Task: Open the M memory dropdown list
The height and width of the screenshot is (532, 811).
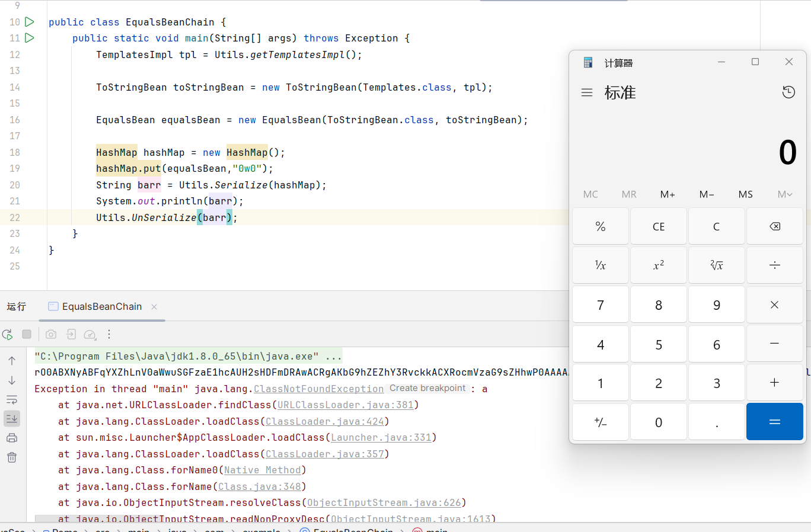Action: coord(785,194)
